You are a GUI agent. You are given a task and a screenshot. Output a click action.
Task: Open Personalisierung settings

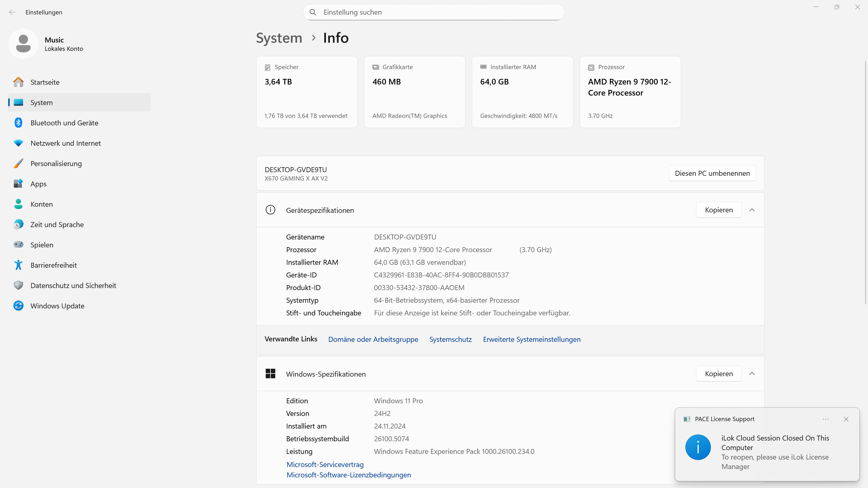[79, 163]
